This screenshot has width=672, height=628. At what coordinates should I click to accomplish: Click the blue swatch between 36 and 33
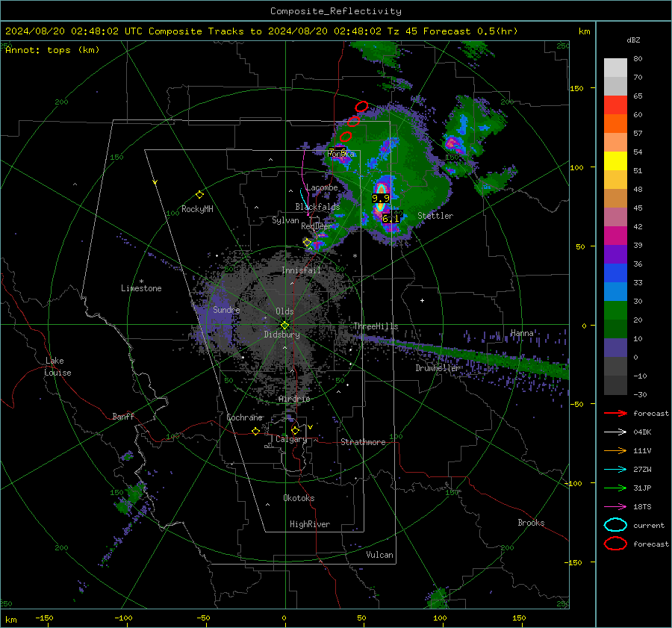click(615, 273)
